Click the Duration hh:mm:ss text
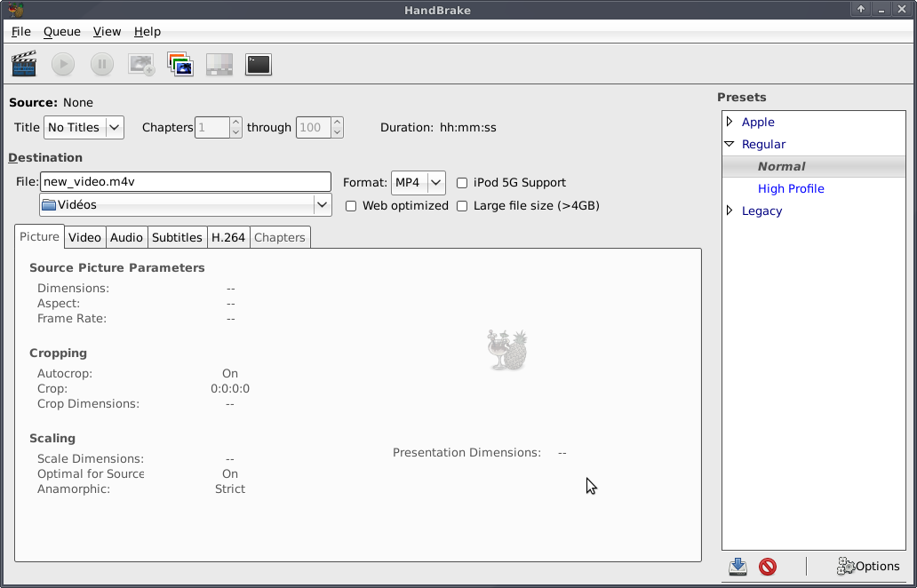Screen dimensions: 917x588 [x=438, y=127]
